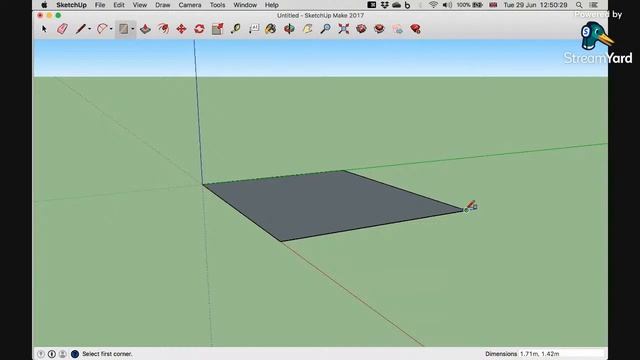Click the 'Select first corner.' status text
The width and height of the screenshot is (640, 360).
tap(107, 354)
